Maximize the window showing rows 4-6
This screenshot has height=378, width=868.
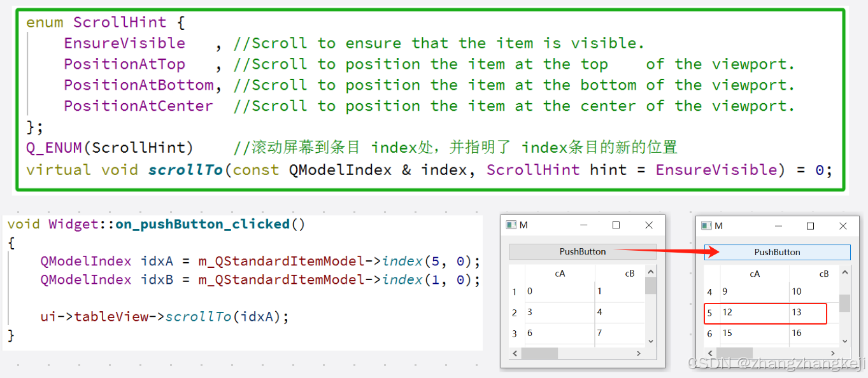pyautogui.click(x=811, y=226)
